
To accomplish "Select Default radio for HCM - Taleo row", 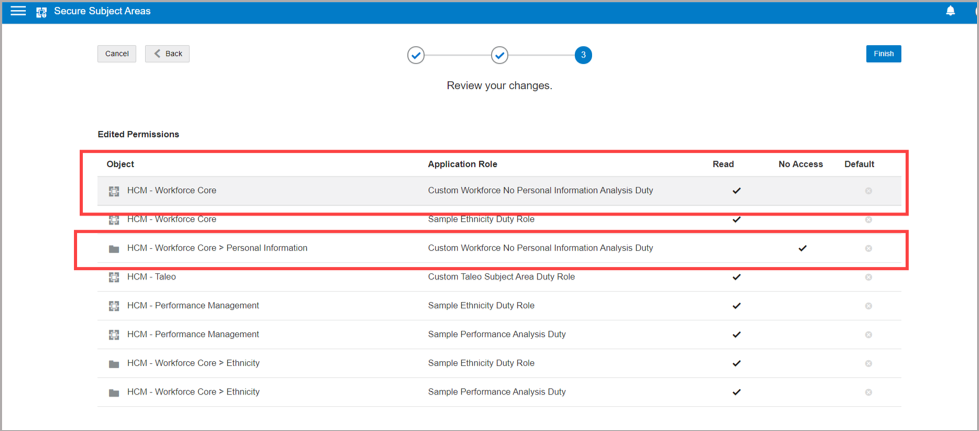I will (x=868, y=277).
